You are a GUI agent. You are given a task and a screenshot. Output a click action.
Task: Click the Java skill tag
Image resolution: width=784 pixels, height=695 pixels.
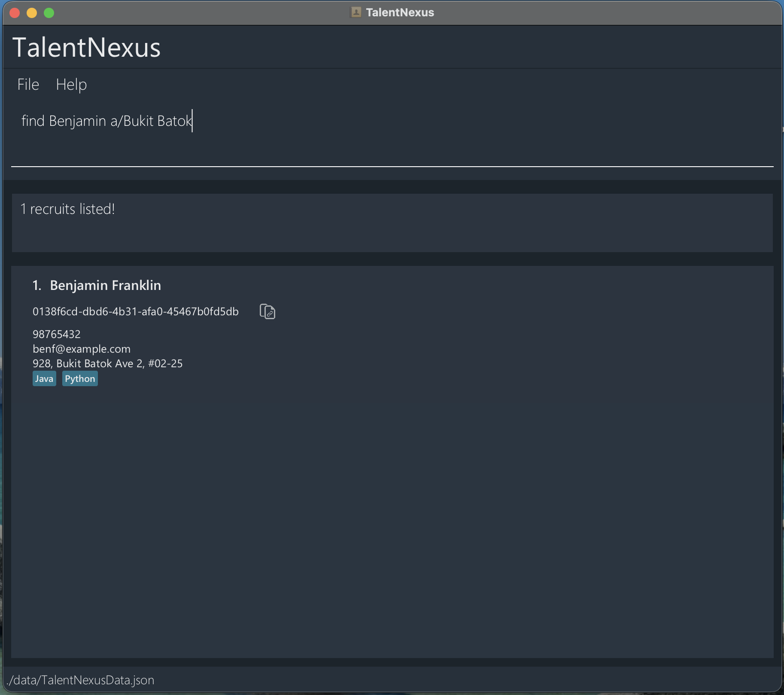point(44,379)
